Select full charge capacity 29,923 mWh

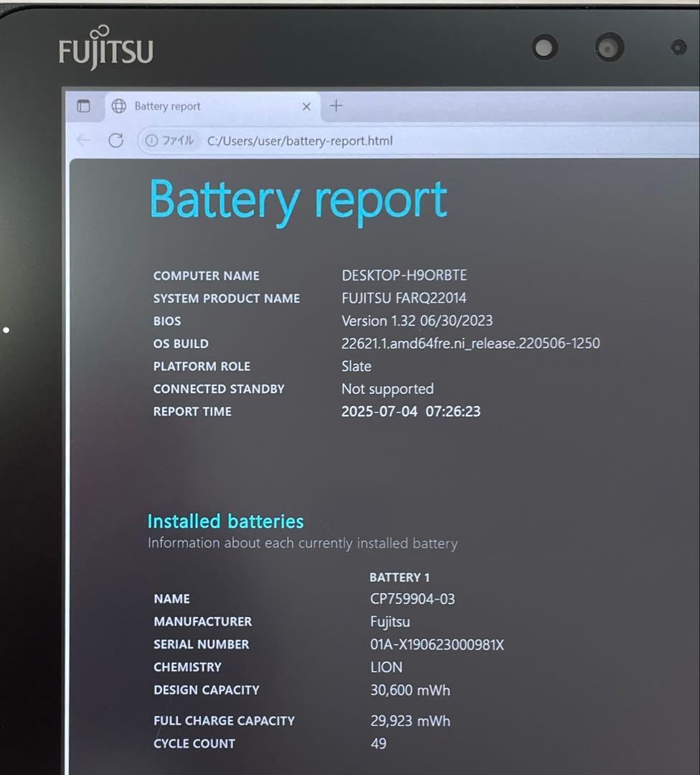click(410, 720)
